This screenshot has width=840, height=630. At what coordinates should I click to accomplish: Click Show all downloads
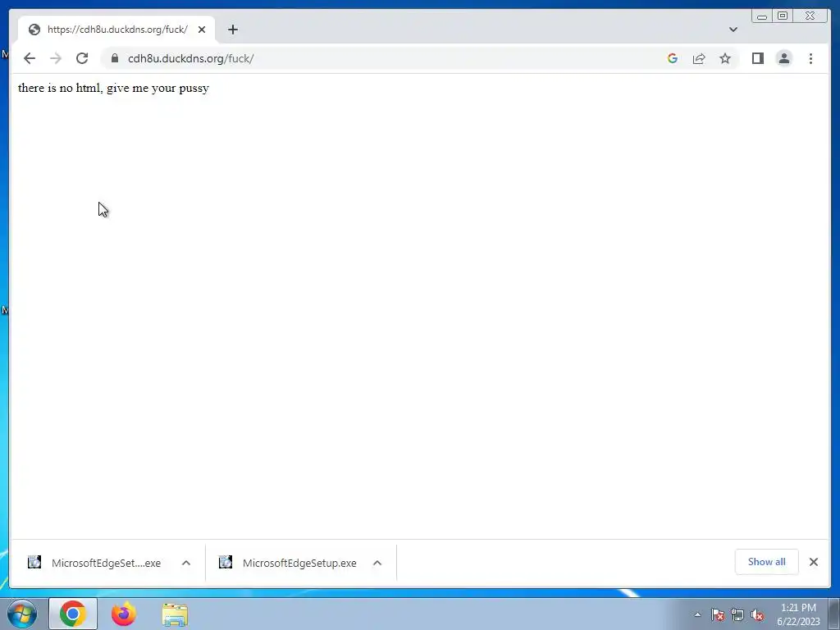[767, 561]
